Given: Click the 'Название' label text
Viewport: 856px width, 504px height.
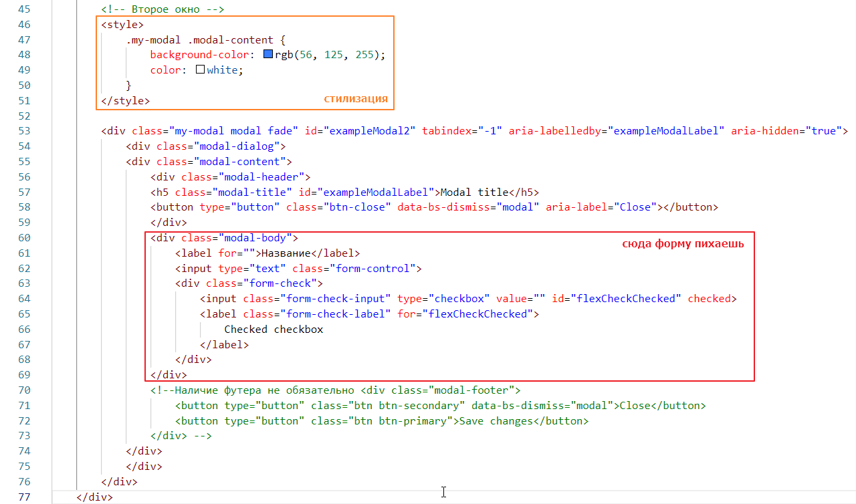Looking at the screenshot, I should point(286,253).
